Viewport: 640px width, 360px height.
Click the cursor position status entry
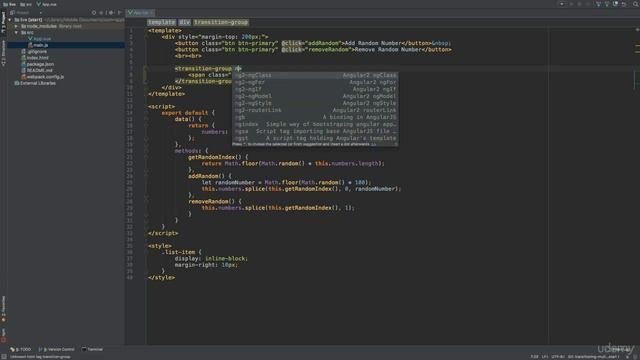point(534,357)
